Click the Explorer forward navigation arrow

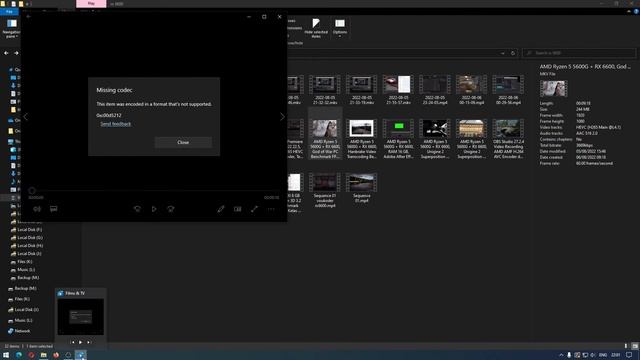16,53
